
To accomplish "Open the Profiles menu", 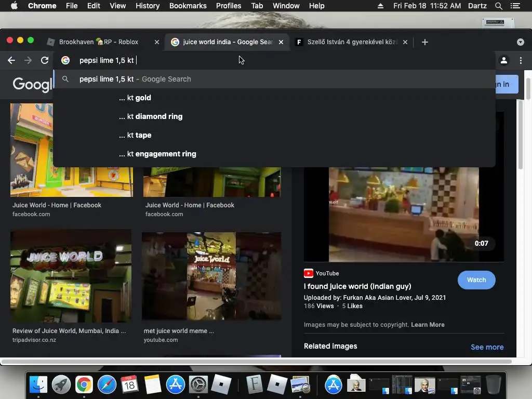I will coord(229,6).
